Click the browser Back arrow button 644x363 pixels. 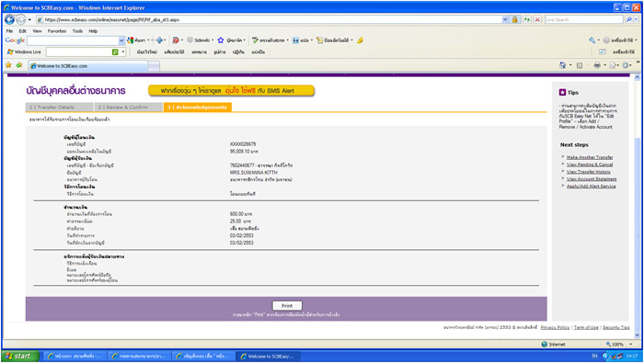(x=9, y=19)
